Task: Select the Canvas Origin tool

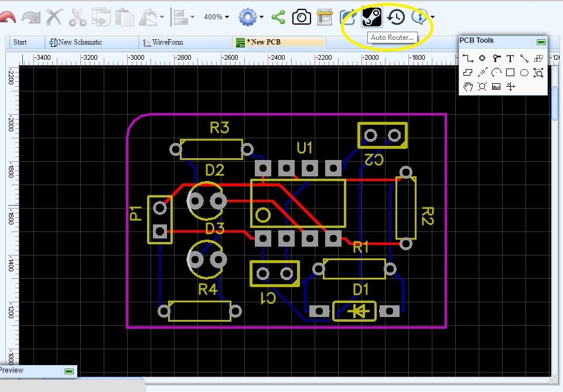Action: click(510, 87)
